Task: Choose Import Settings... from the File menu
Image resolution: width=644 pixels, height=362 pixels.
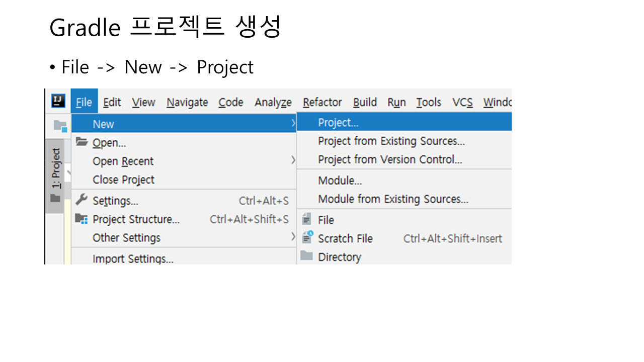Action: pyautogui.click(x=133, y=259)
